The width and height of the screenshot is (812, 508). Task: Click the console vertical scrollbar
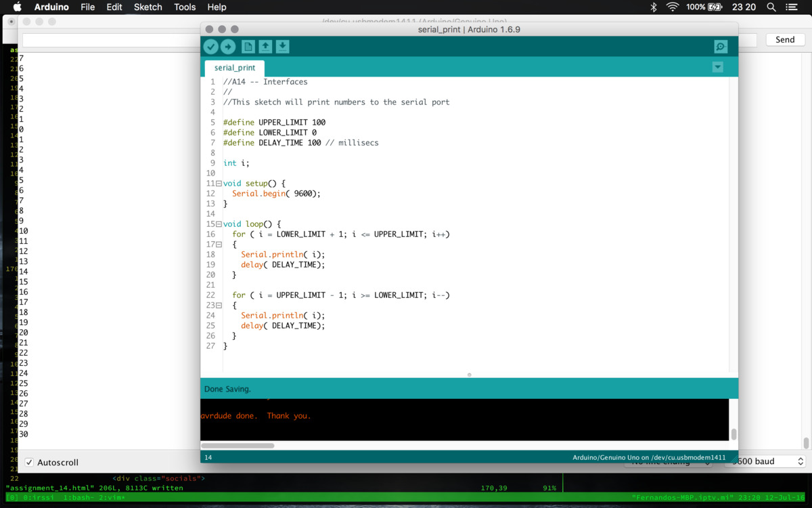pyautogui.click(x=734, y=434)
